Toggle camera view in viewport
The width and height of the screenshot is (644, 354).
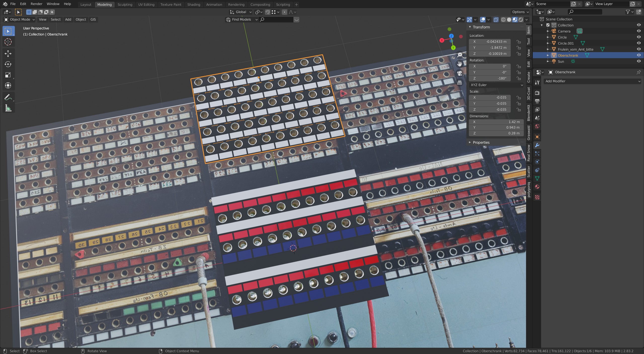[x=460, y=73]
